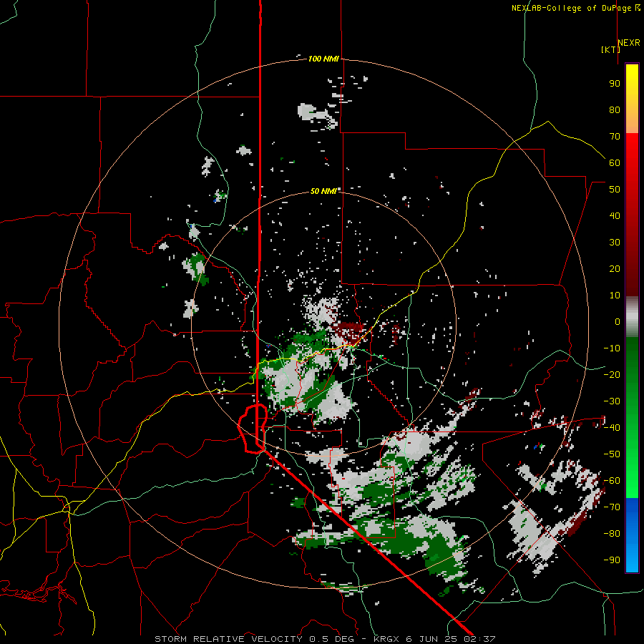Click the positive 90 value on velocity scale
644x644 pixels.
point(615,84)
